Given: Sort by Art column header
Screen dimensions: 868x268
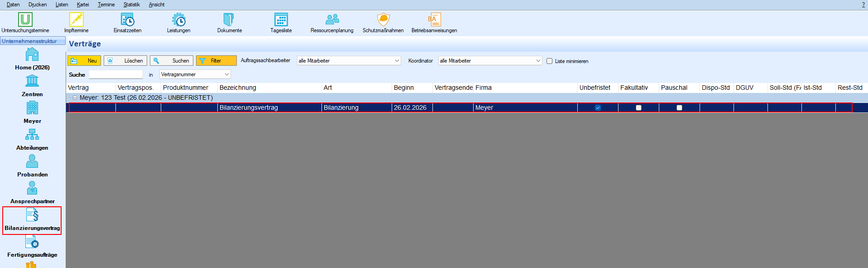Looking at the screenshot, I should point(356,88).
